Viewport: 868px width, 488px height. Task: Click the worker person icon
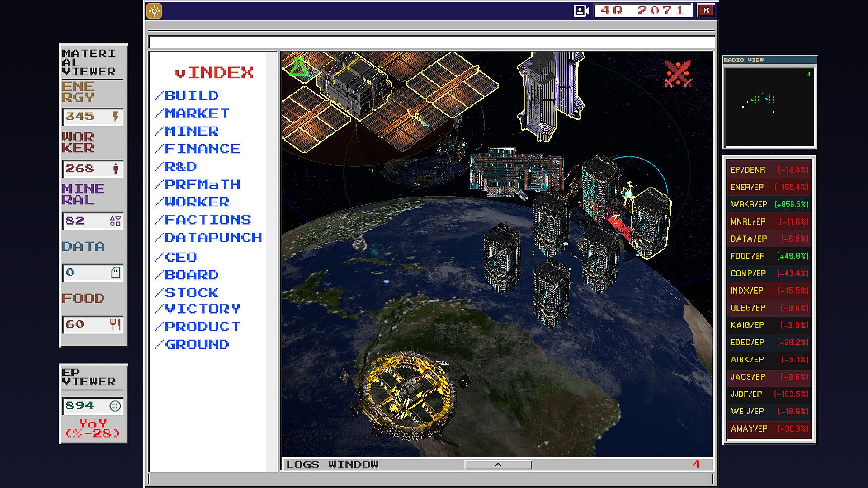(x=116, y=169)
